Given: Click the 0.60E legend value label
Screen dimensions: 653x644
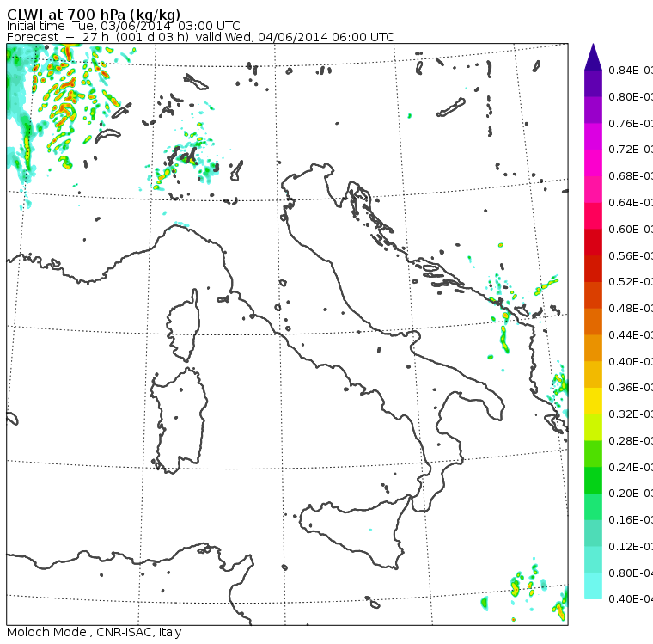Looking at the screenshot, I should pyautogui.click(x=631, y=230).
